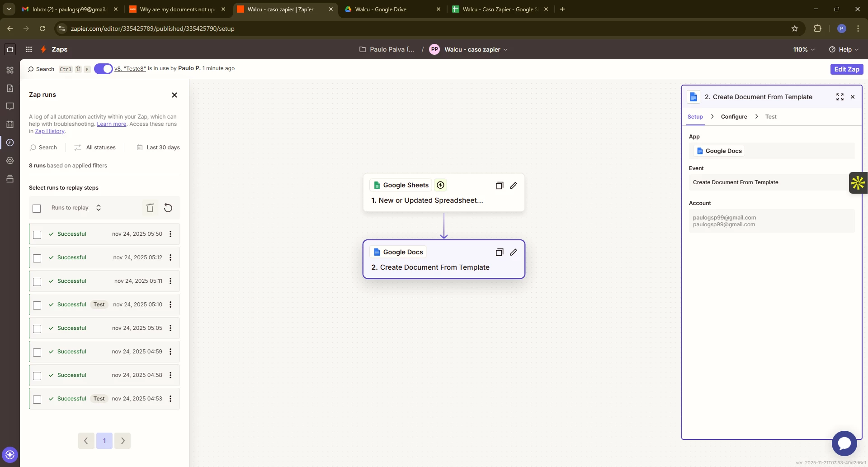868x467 pixels.
Task: Click the Edit Zap button
Action: (x=847, y=69)
